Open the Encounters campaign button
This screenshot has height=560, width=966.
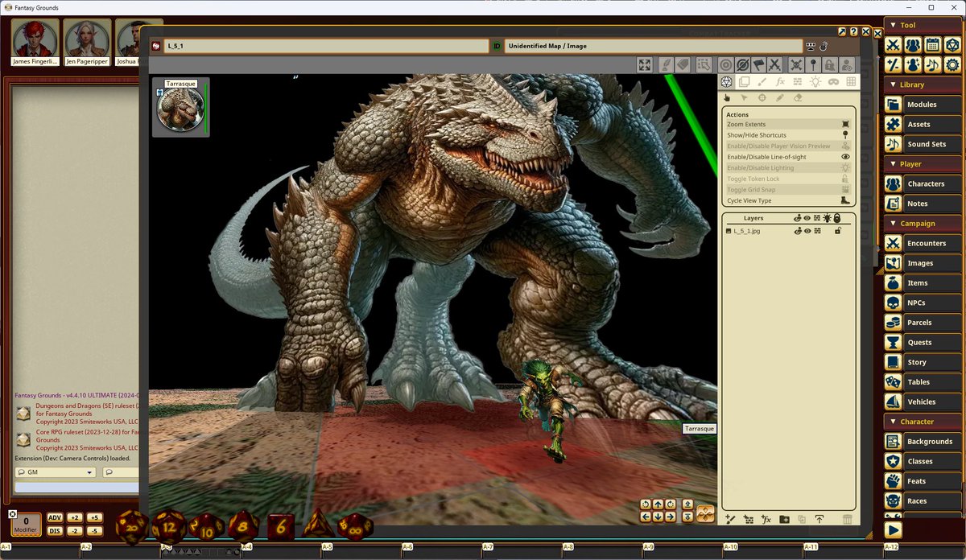click(923, 243)
